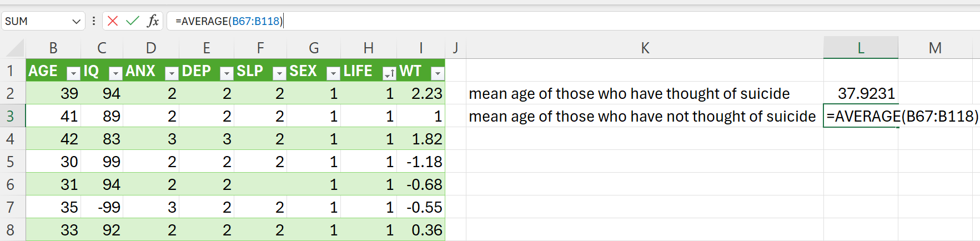Screen dimensions: 980x241
Task: Open the SLP column filter dropdown
Action: pos(279,73)
